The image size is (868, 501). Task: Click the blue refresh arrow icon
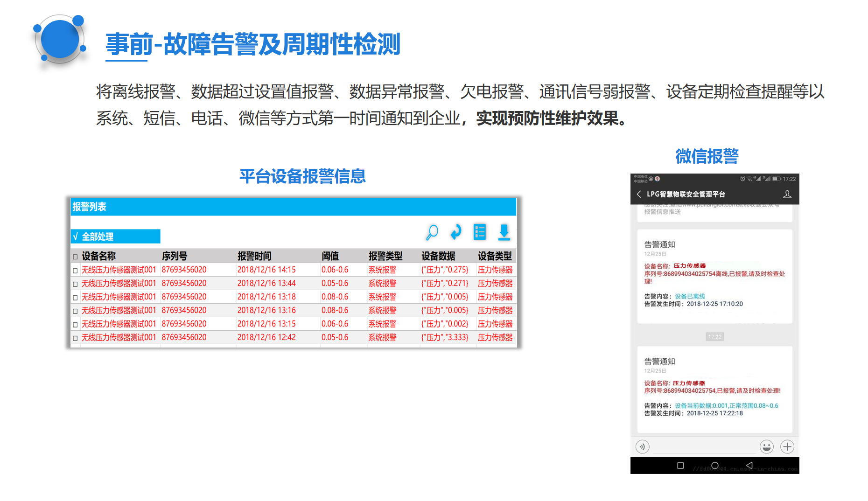(456, 232)
